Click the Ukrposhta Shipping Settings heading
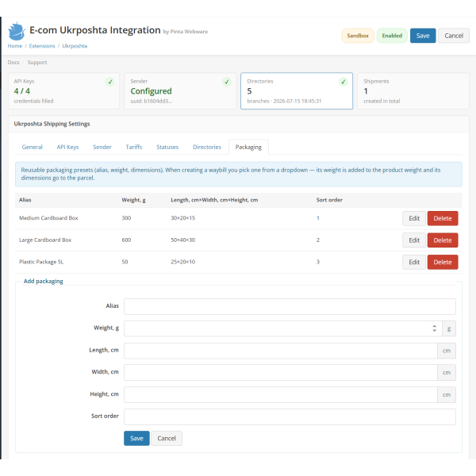Image resolution: width=476 pixels, height=476 pixels. [52, 124]
